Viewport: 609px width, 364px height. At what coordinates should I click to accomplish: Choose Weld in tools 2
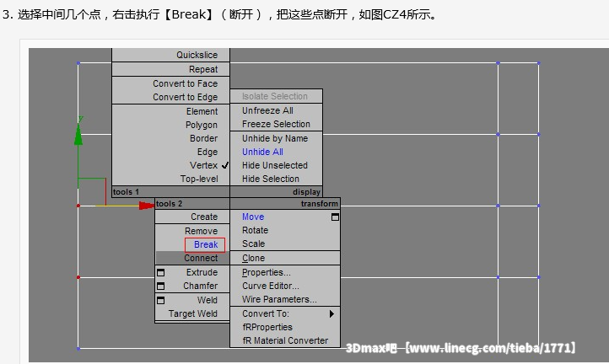pos(207,300)
